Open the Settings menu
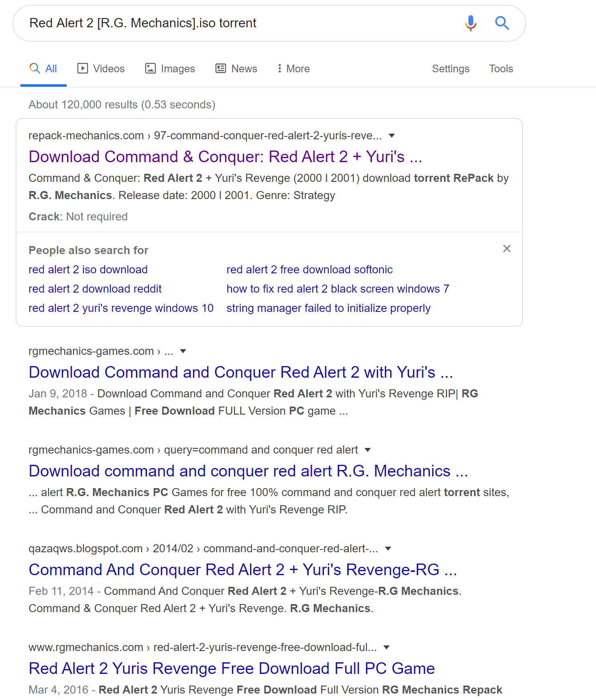This screenshot has width=596, height=700. tap(450, 69)
